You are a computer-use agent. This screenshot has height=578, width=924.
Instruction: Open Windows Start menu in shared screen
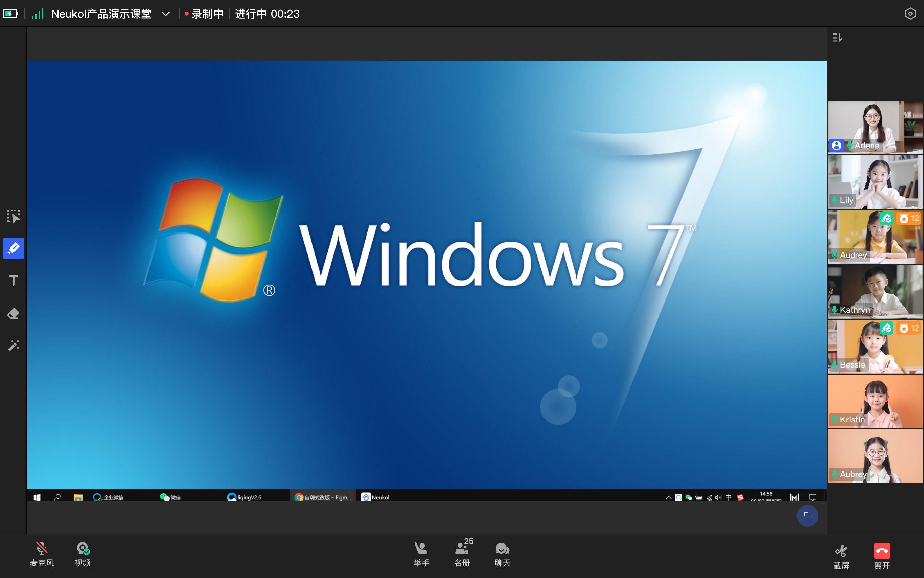pyautogui.click(x=37, y=497)
